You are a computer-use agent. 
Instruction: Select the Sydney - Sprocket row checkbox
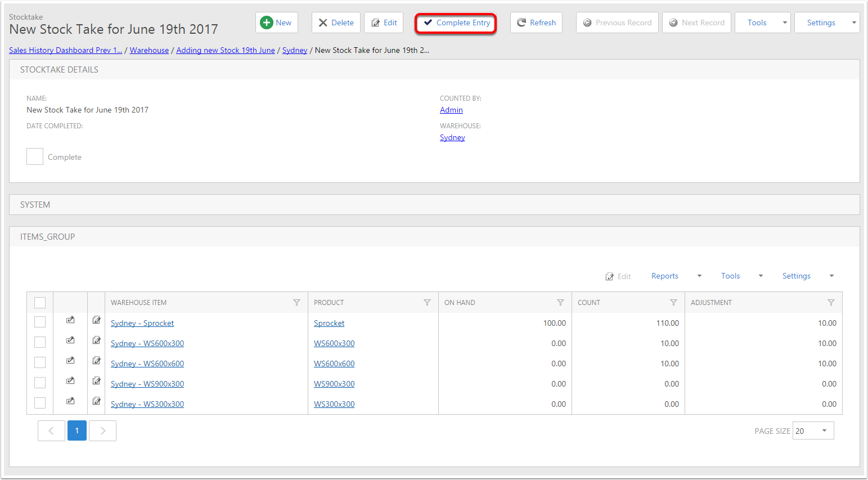(x=40, y=322)
